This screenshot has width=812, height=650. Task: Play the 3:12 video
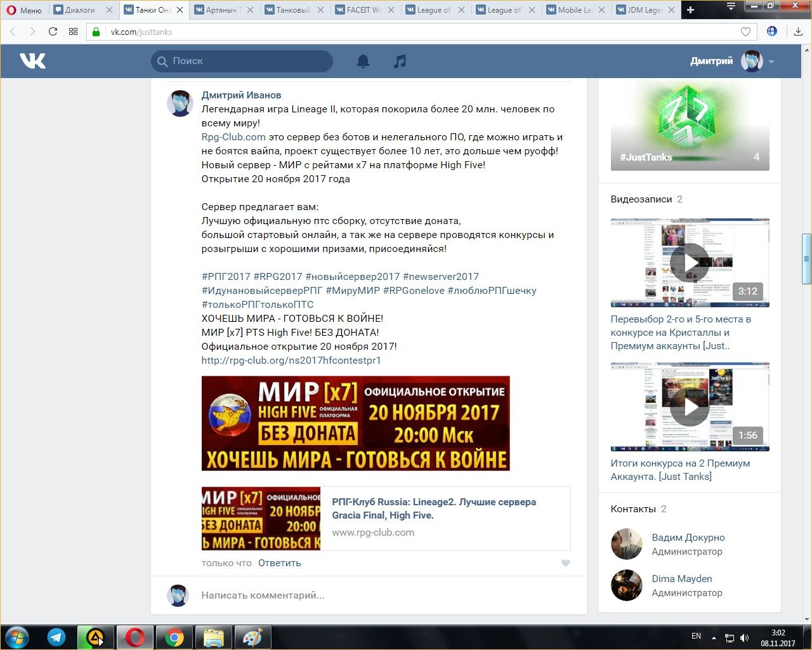(x=690, y=263)
